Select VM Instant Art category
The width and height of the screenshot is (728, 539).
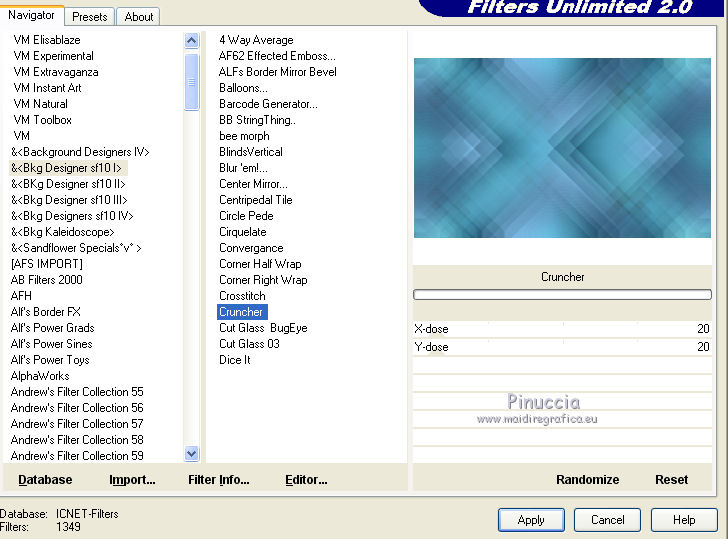coord(47,88)
